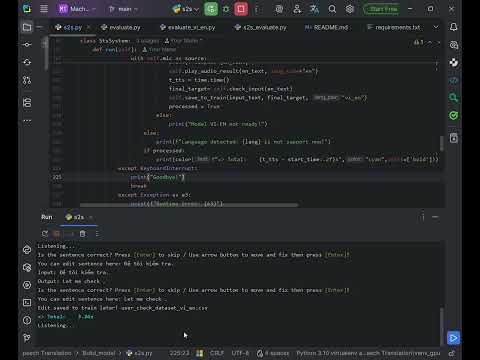
Task: Click the green Start Free button
Action: (382, 9)
